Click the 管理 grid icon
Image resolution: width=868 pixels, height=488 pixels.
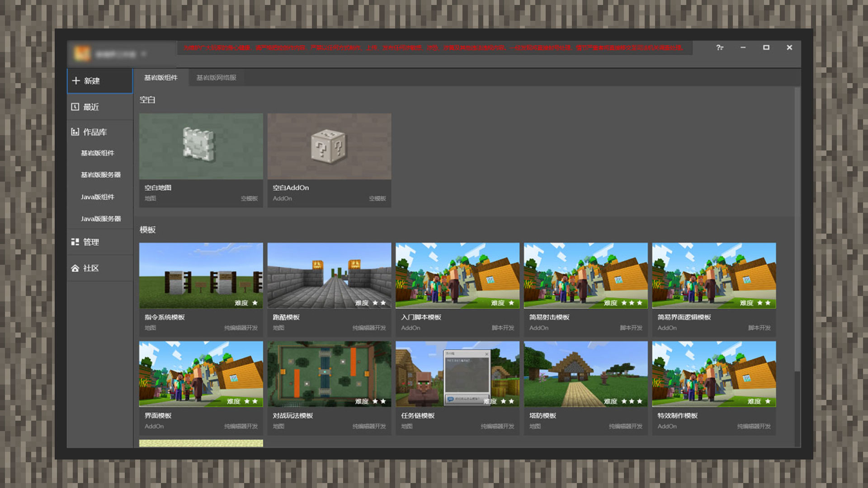(x=75, y=242)
